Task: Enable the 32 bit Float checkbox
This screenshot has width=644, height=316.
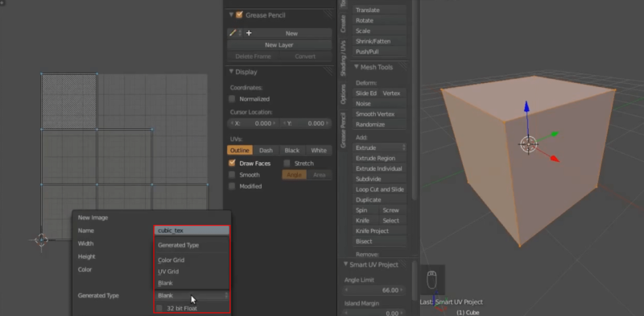Action: pyautogui.click(x=159, y=308)
